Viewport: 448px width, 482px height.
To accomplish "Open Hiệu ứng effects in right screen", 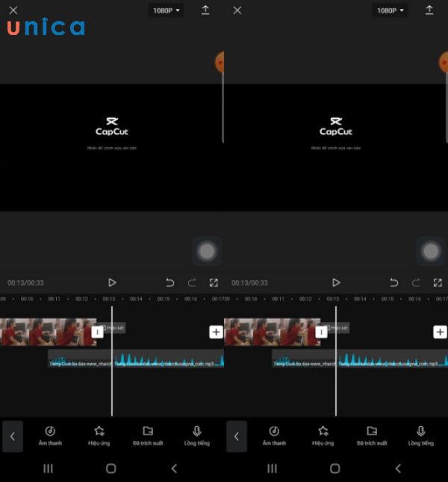I will (323, 436).
